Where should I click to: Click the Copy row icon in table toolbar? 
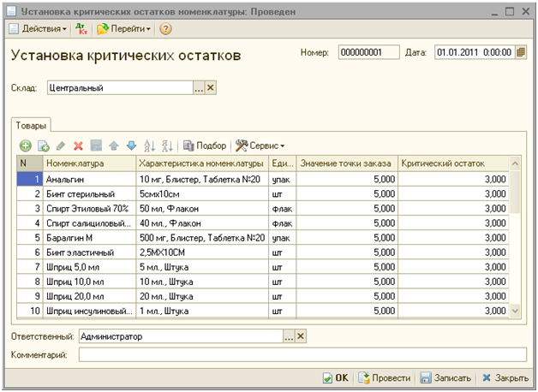click(44, 146)
